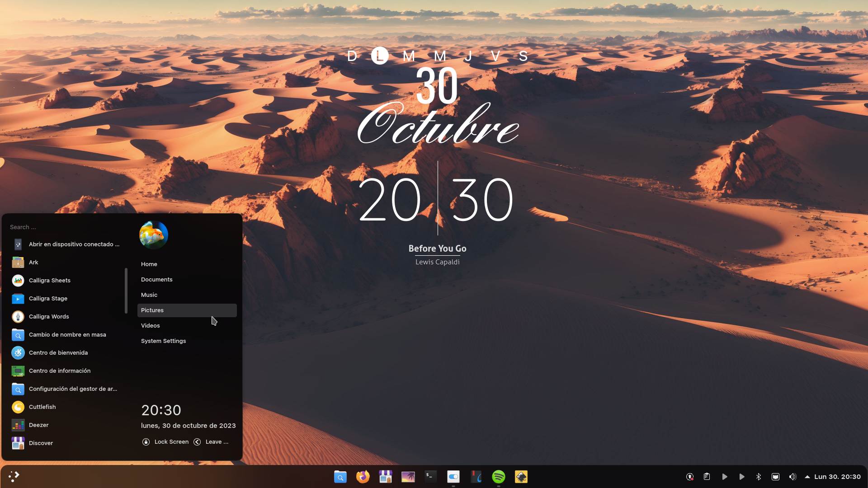This screenshot has height=488, width=868.
Task: Launch the file manager from the dock
Action: pos(340,477)
